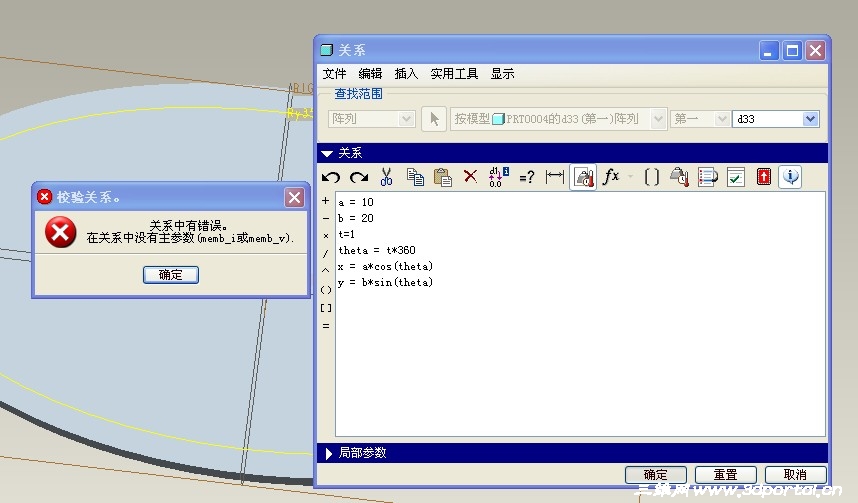Click the select unit icon with weight

(679, 177)
